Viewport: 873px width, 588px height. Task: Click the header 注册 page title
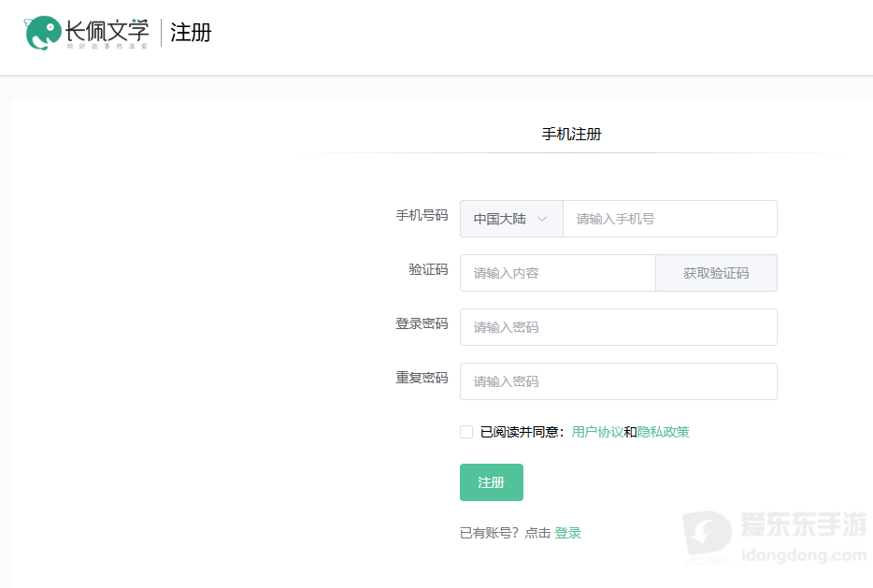[x=191, y=33]
